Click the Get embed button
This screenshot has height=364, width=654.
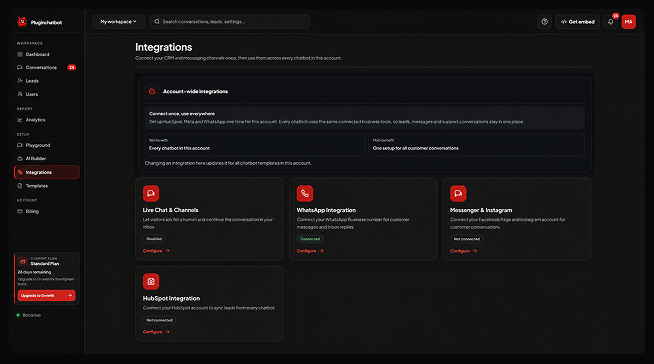578,22
